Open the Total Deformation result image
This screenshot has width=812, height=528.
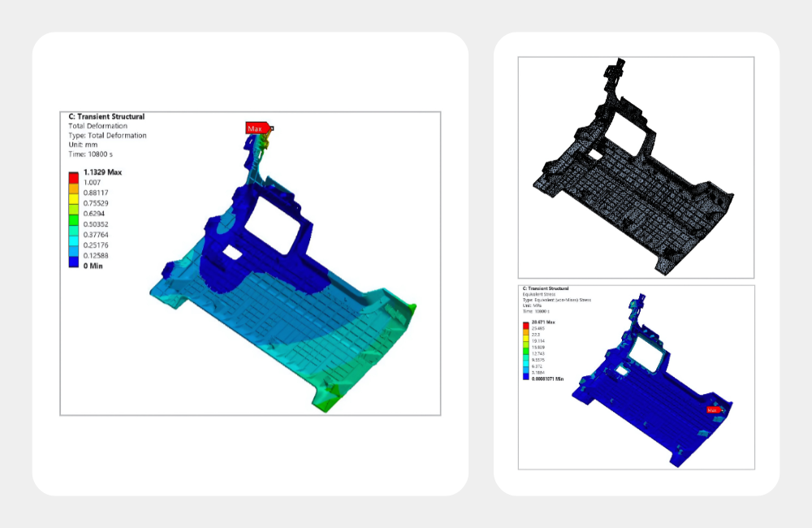250,263
